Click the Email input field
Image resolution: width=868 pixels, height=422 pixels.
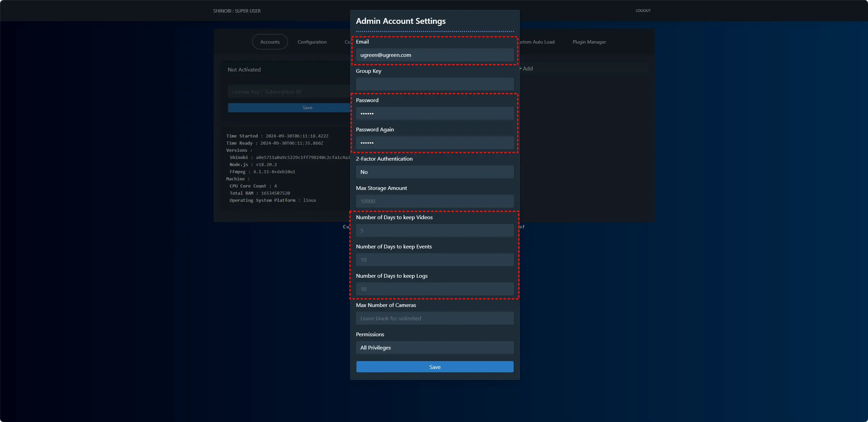pyautogui.click(x=434, y=55)
